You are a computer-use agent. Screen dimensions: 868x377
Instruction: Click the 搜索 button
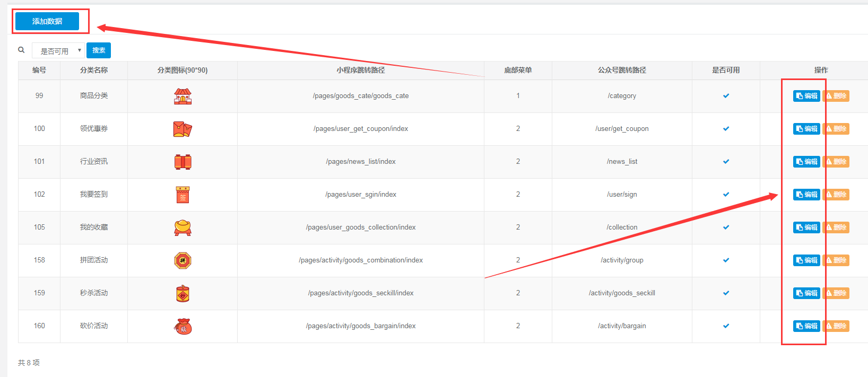(x=99, y=50)
